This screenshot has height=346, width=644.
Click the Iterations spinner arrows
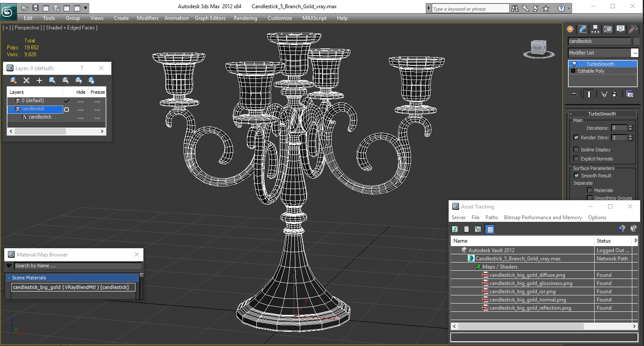630,128
